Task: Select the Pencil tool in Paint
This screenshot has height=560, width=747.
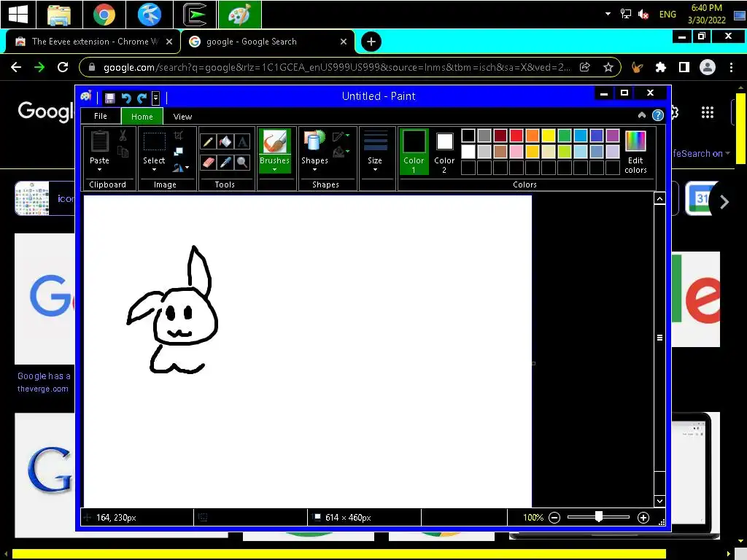Action: click(208, 141)
